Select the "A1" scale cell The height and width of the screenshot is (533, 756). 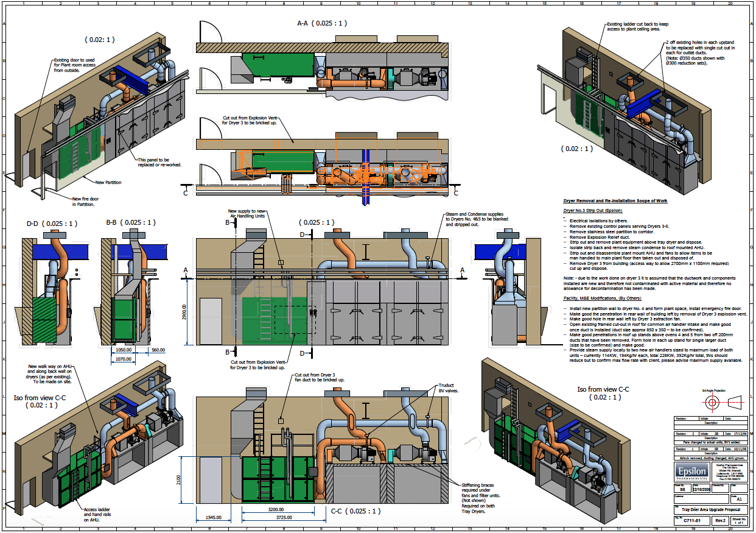tap(739, 499)
